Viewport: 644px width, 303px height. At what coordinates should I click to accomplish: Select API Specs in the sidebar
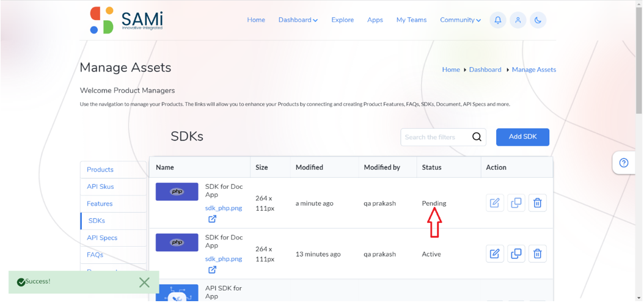click(x=114, y=238)
